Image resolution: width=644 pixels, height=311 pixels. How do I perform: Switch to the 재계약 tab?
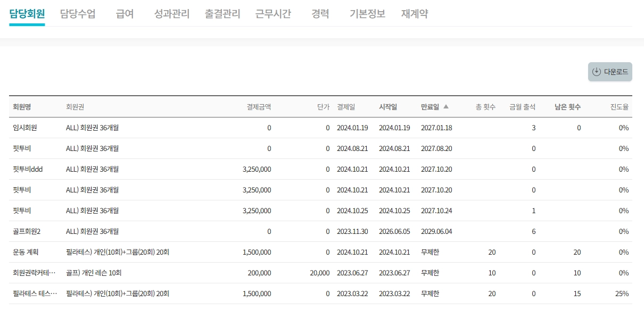(x=414, y=14)
